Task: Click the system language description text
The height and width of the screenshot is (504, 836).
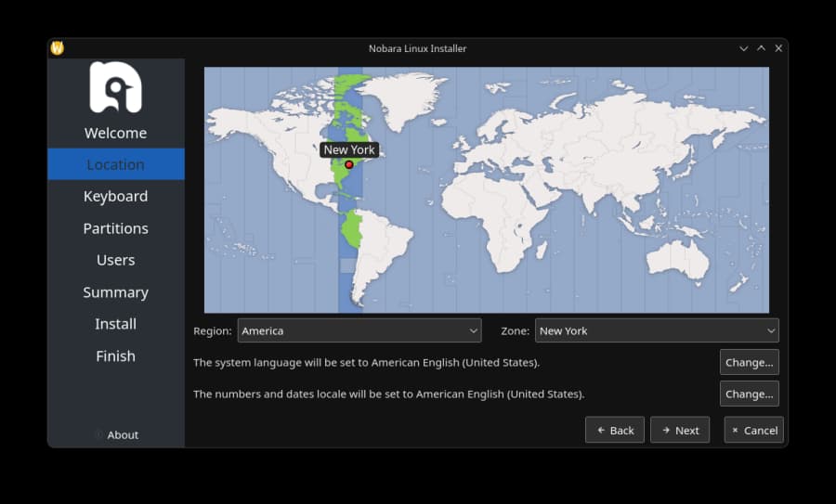Action: [x=366, y=362]
